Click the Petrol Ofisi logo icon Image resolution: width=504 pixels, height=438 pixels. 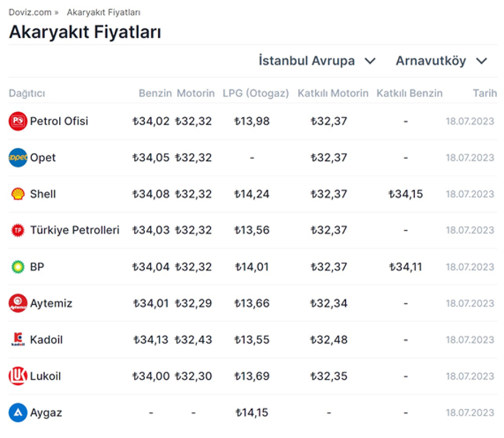[x=18, y=121]
